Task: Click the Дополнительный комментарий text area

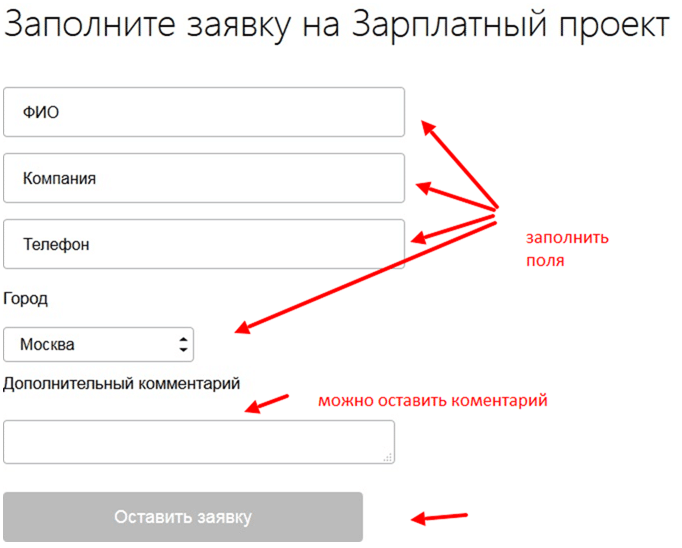Action: [x=199, y=442]
